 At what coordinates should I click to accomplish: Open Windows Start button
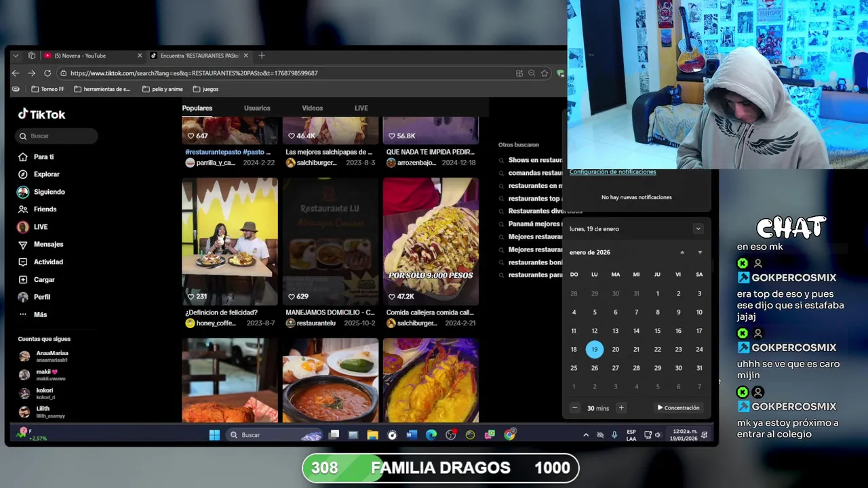click(214, 434)
